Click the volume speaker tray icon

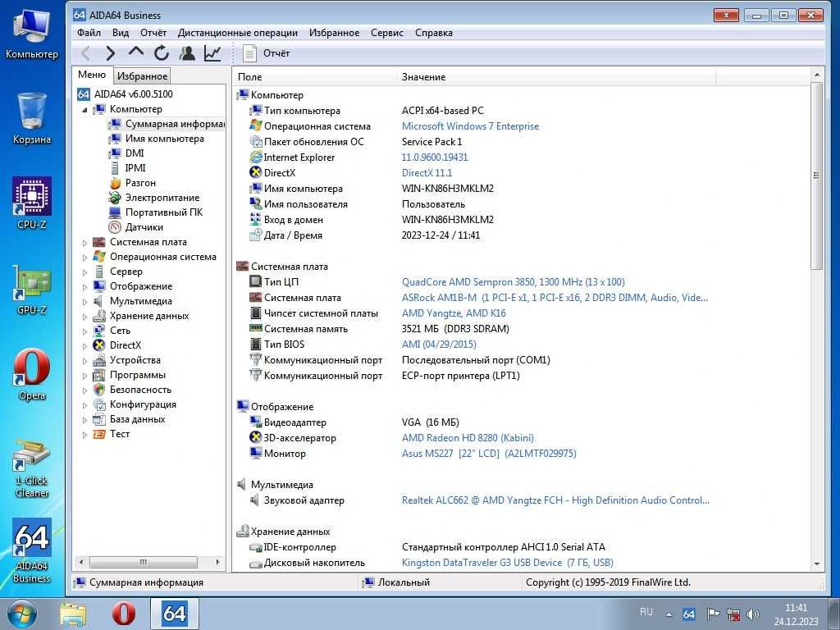753,615
